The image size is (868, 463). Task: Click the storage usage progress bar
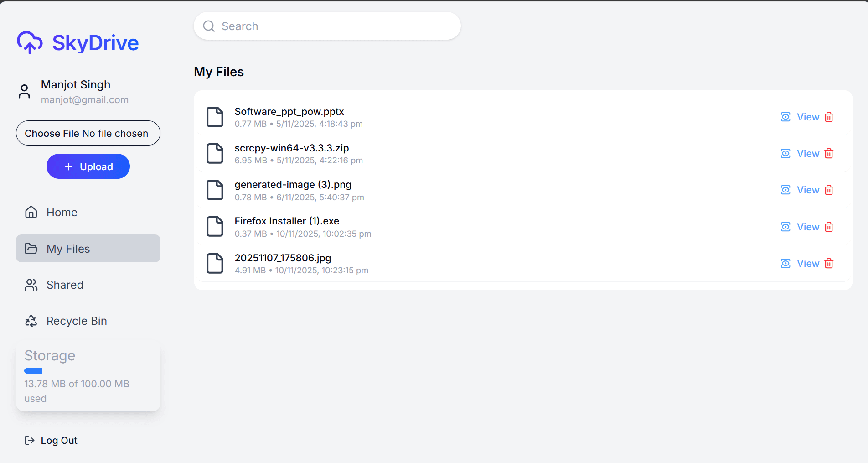tap(33, 371)
